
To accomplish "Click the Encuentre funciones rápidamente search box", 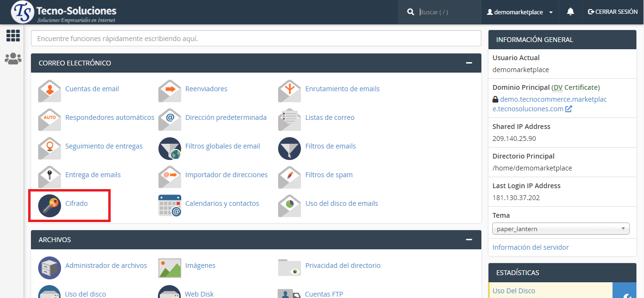I will pyautogui.click(x=256, y=38).
